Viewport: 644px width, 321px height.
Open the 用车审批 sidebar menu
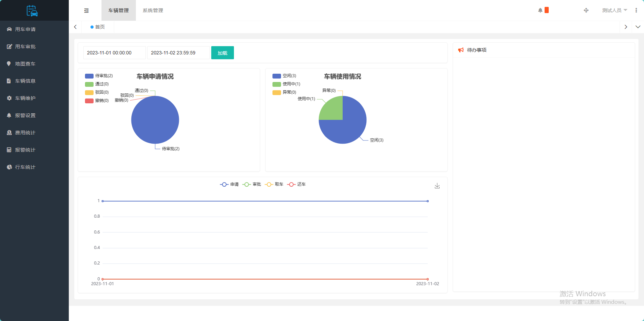tap(34, 46)
